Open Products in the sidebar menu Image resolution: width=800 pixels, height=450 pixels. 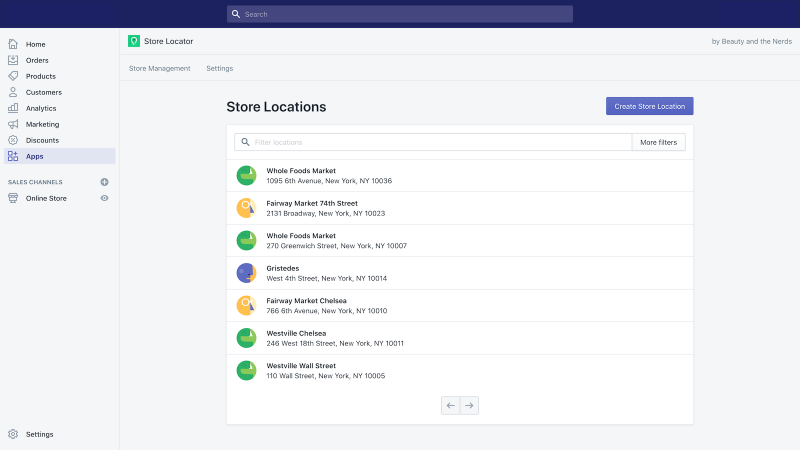[x=60, y=76]
